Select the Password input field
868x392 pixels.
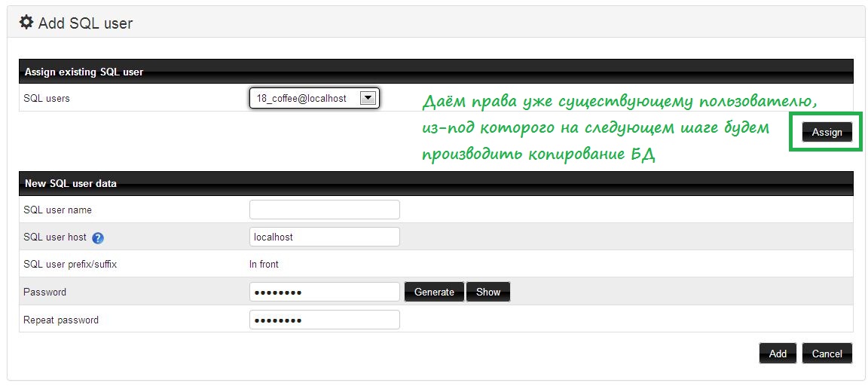(x=324, y=292)
